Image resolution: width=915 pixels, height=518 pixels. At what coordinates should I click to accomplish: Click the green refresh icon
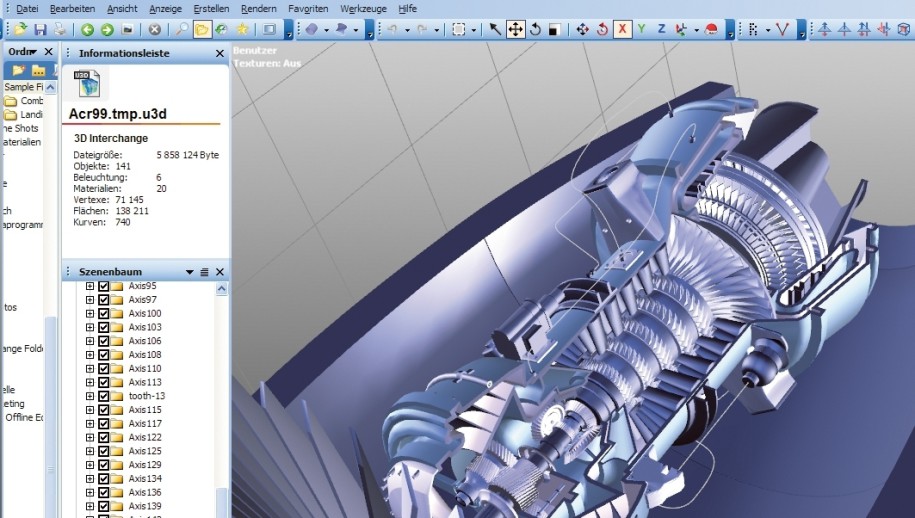click(x=221, y=29)
